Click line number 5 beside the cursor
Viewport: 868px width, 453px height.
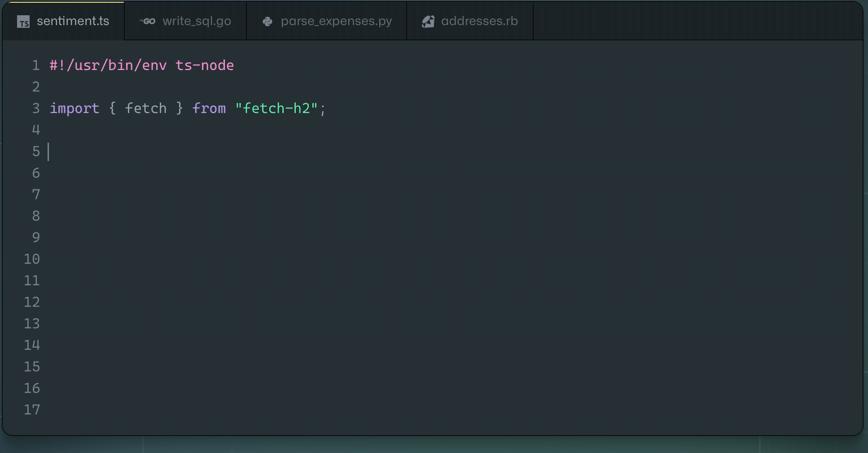[35, 151]
